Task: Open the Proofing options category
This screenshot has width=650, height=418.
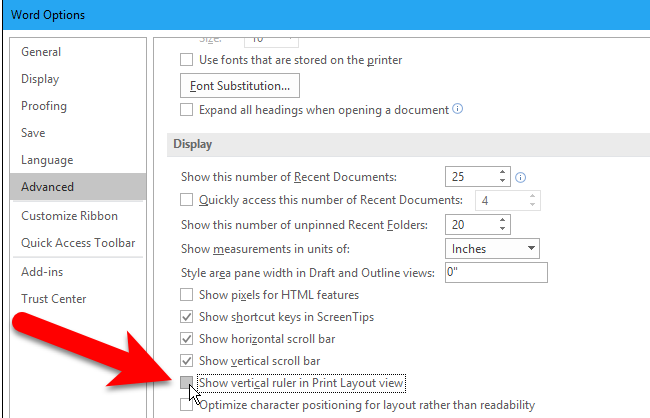Action: click(x=45, y=106)
